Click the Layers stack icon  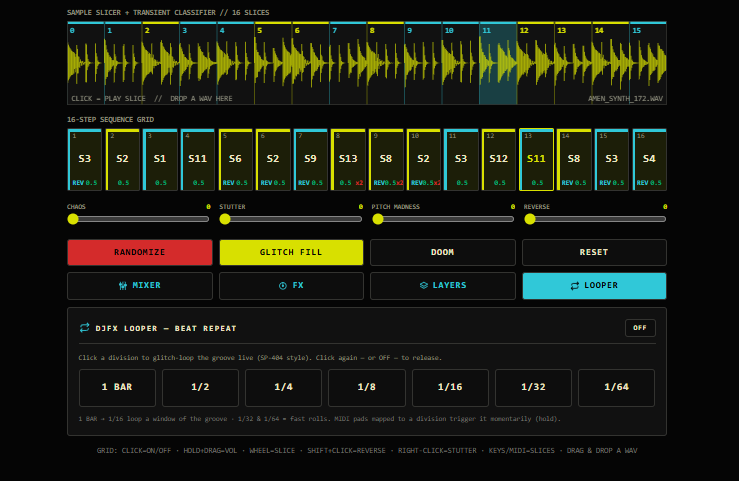click(424, 285)
